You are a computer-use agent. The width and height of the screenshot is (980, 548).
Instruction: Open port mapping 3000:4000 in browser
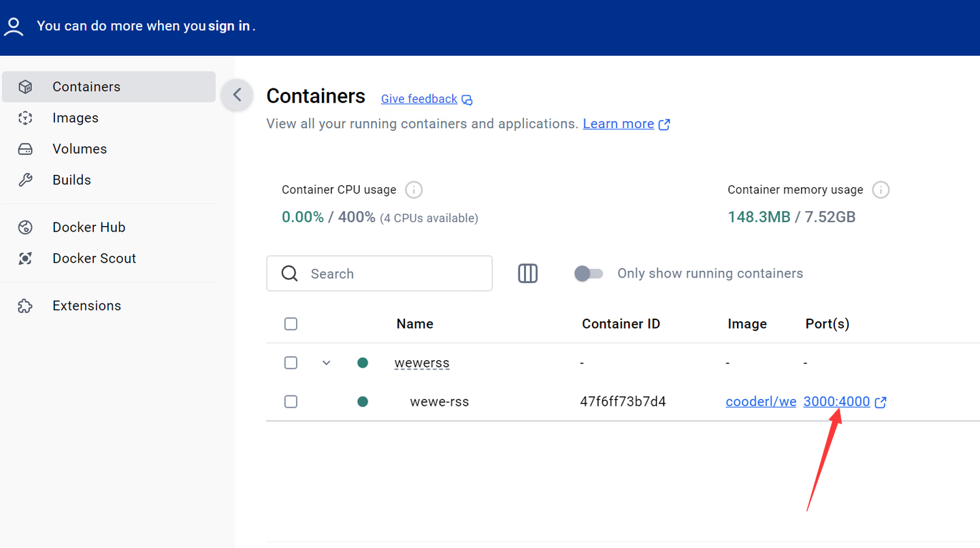pyautogui.click(x=837, y=401)
